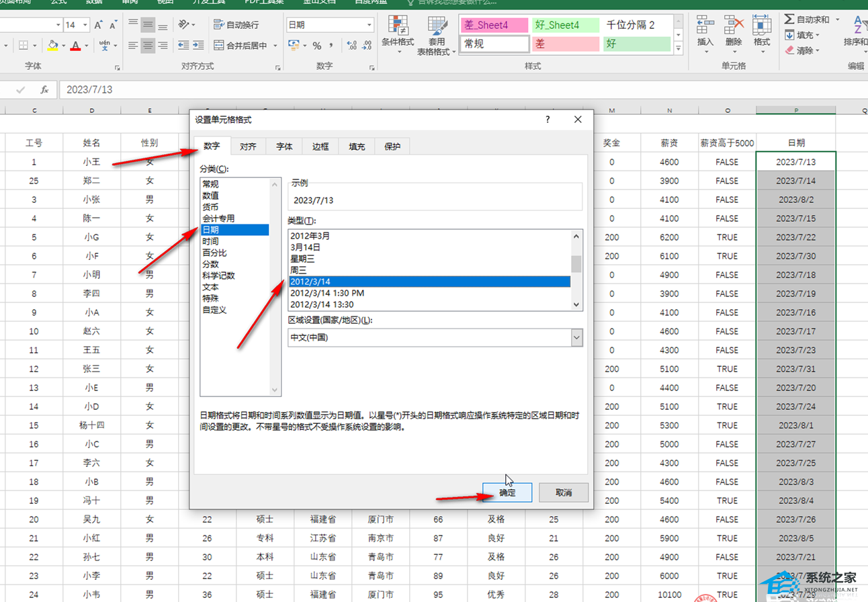Open the font size dropdown showing 14

tap(85, 25)
